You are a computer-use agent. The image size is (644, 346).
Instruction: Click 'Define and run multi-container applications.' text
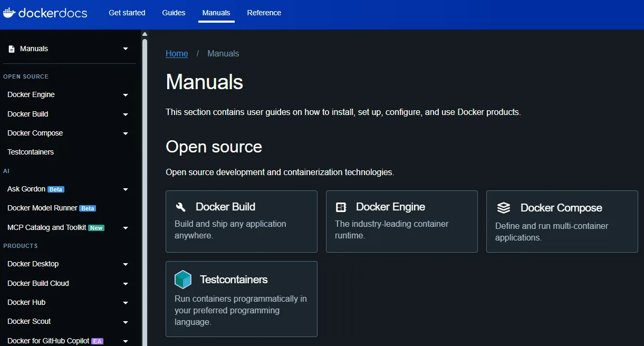click(552, 232)
